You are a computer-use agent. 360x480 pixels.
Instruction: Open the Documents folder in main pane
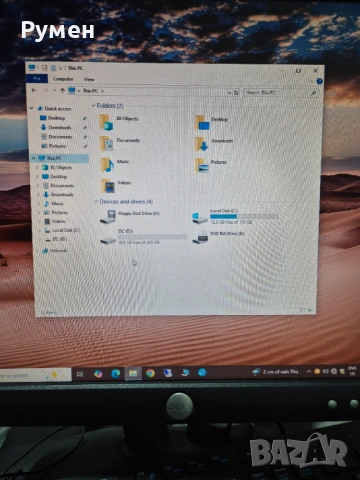pyautogui.click(x=107, y=143)
